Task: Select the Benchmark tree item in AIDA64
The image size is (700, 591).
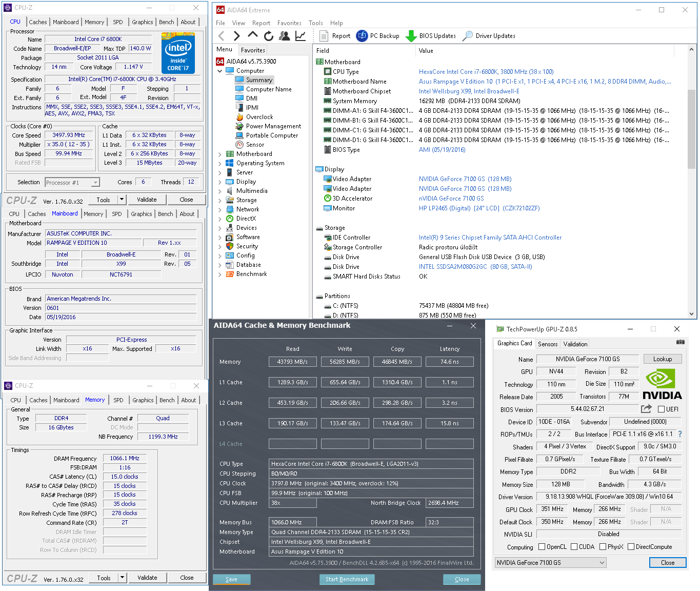Action: [x=251, y=274]
